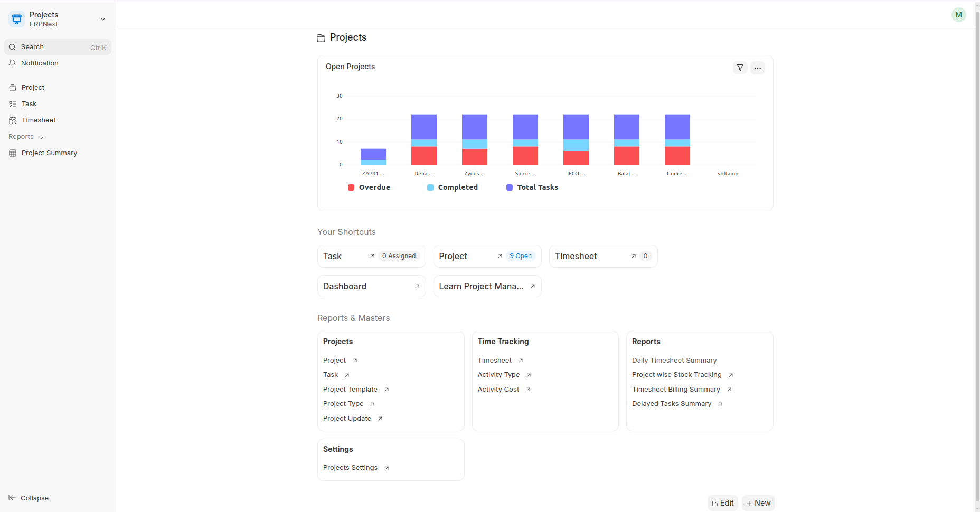Open the three-dot menu on Open Projects chart

pyautogui.click(x=757, y=68)
